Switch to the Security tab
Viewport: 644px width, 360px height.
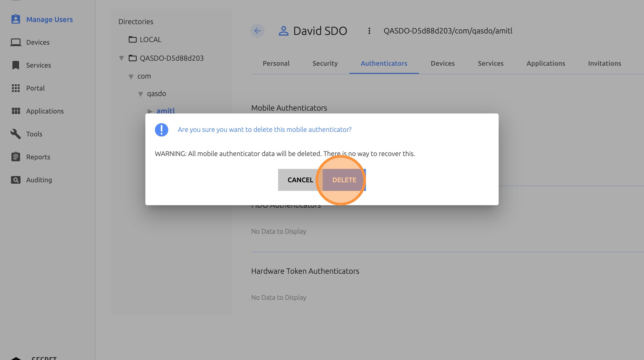pos(325,64)
